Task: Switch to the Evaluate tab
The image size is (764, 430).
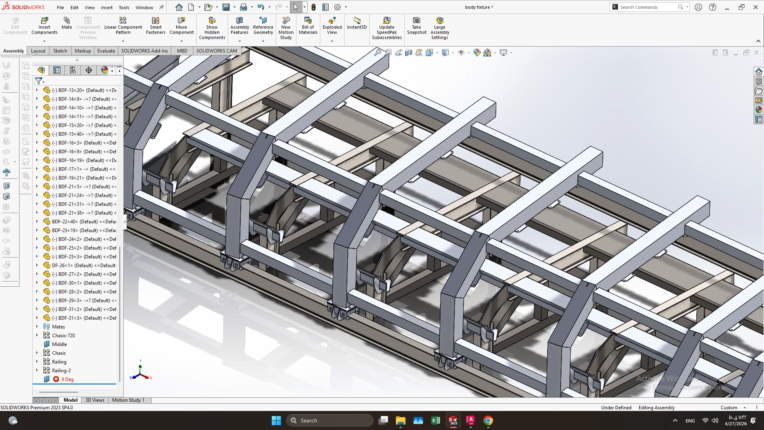Action: click(x=106, y=51)
